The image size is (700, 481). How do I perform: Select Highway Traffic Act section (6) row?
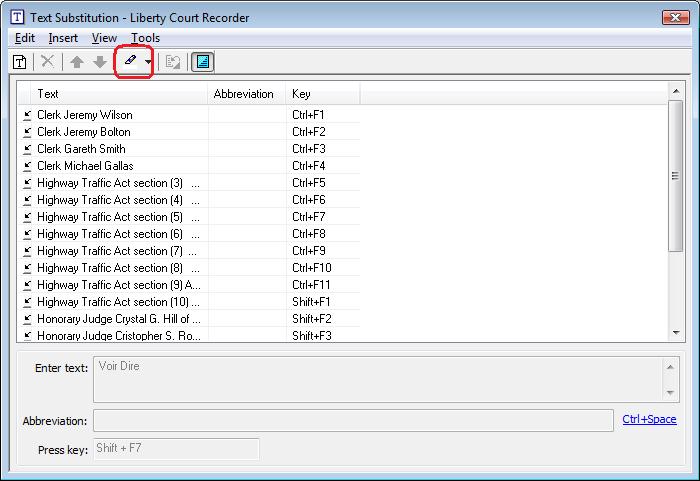click(189, 234)
